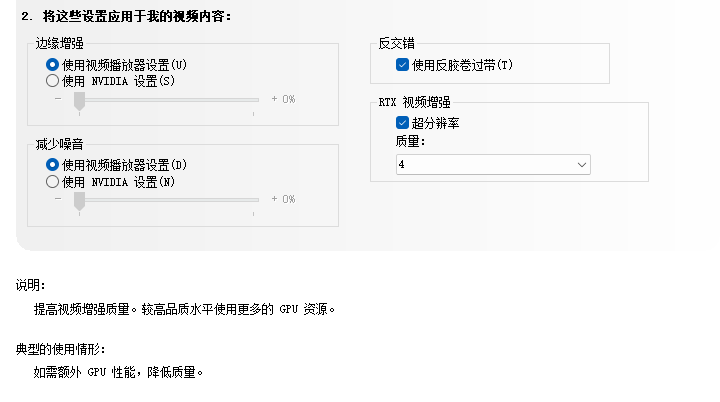Choose 使用 NVIDIA 设置(N) for noise reduction

[53, 181]
